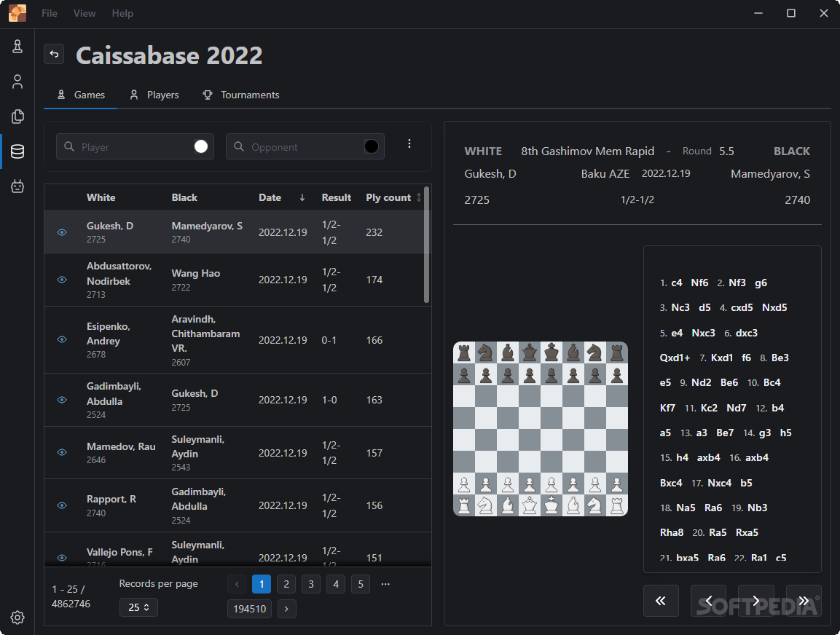Image resolution: width=840 pixels, height=635 pixels.
Task: Go to page 4
Action: (336, 584)
